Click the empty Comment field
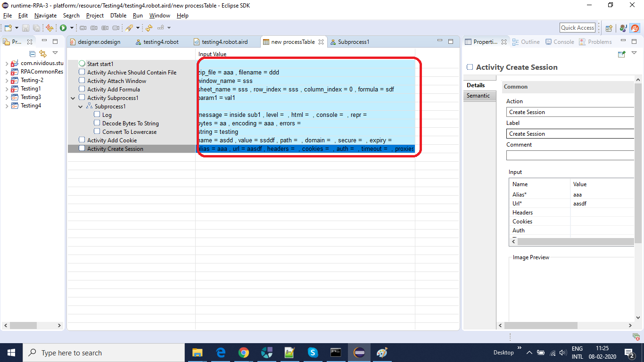The width and height of the screenshot is (644, 362). [570, 155]
